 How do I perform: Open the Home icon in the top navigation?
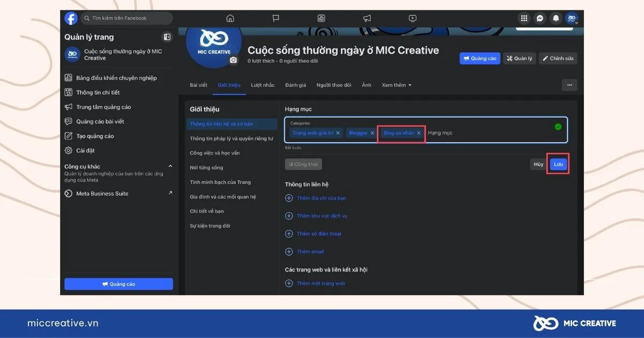click(230, 18)
